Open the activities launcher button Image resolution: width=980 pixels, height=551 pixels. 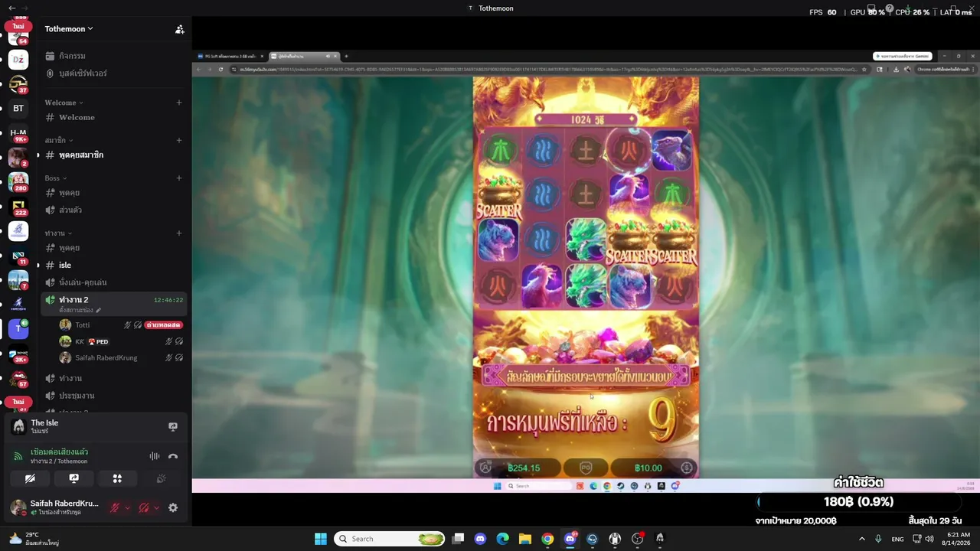point(117,479)
